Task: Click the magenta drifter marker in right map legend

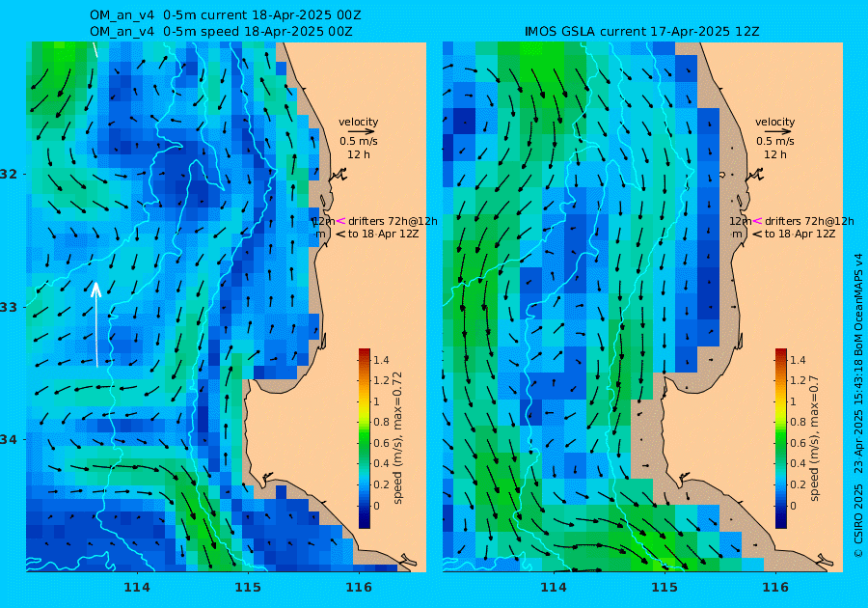Action: click(x=757, y=221)
